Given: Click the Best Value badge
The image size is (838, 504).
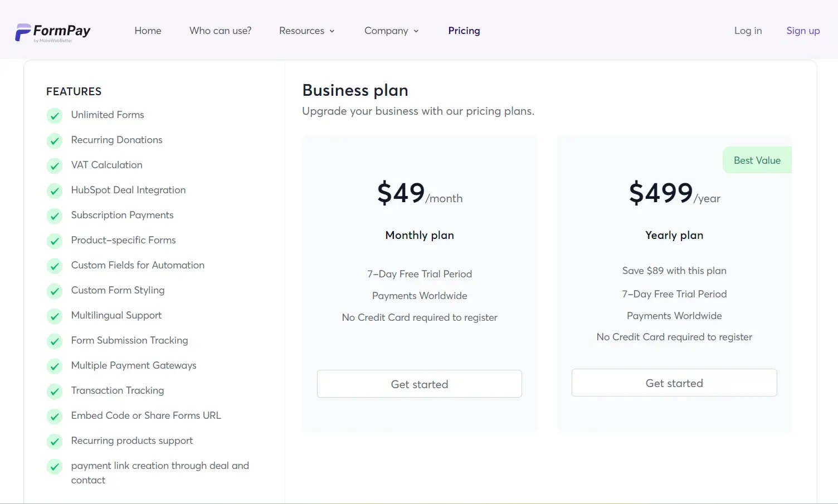Looking at the screenshot, I should tap(757, 160).
